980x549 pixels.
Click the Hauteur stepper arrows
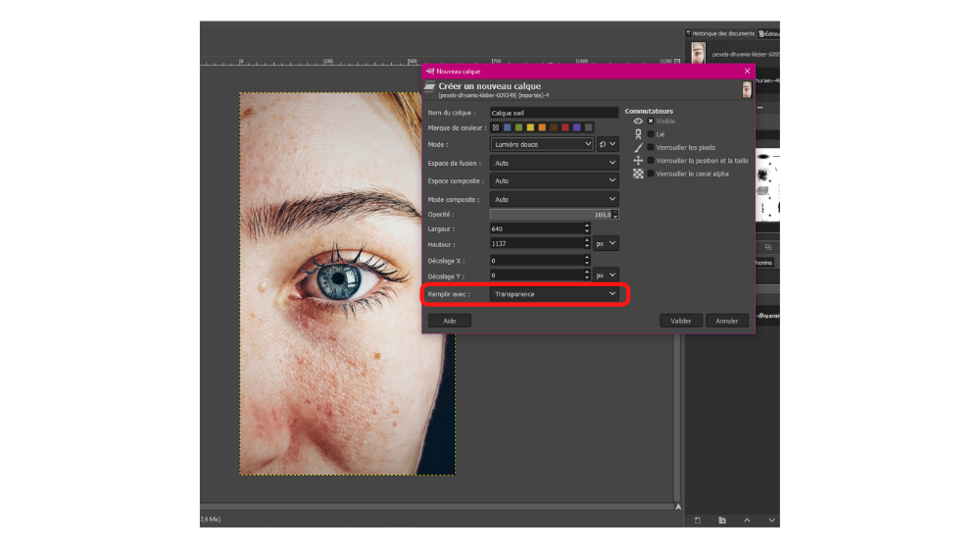click(587, 243)
